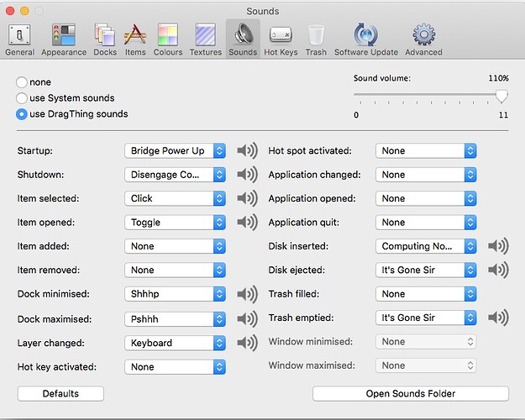Open the Item added sound dropdown
This screenshot has width=525, height=420.
click(175, 246)
